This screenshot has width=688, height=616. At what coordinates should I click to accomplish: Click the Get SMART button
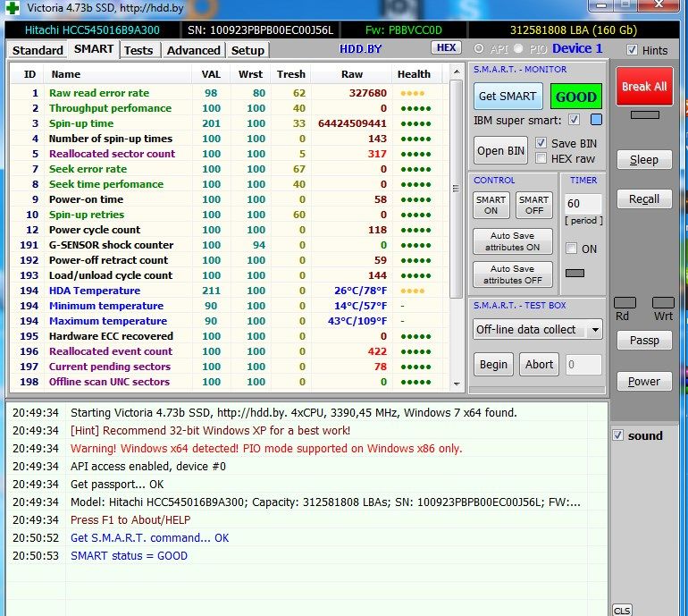508,97
